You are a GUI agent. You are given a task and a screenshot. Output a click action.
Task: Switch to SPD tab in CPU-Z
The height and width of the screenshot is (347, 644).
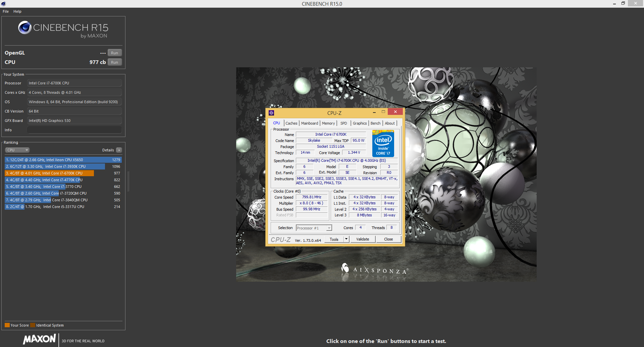tap(344, 123)
